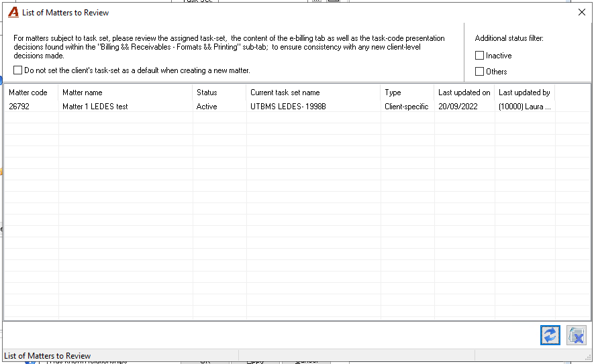Sort by Type column header
The width and height of the screenshot is (596, 364).
(x=407, y=93)
